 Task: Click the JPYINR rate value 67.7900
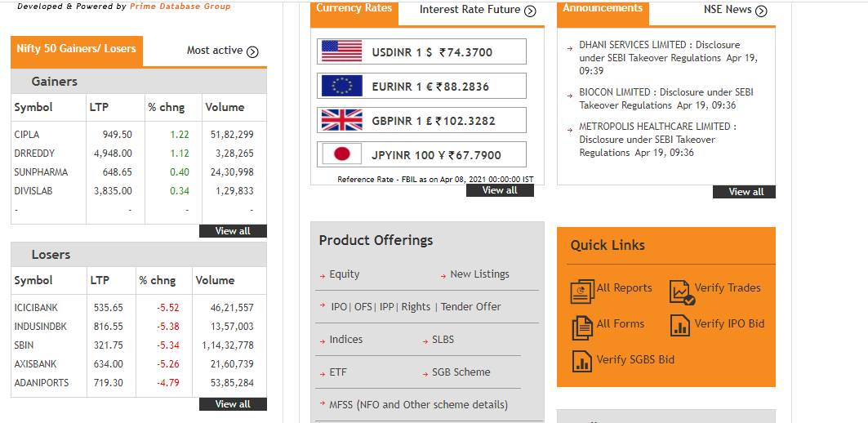[474, 156]
